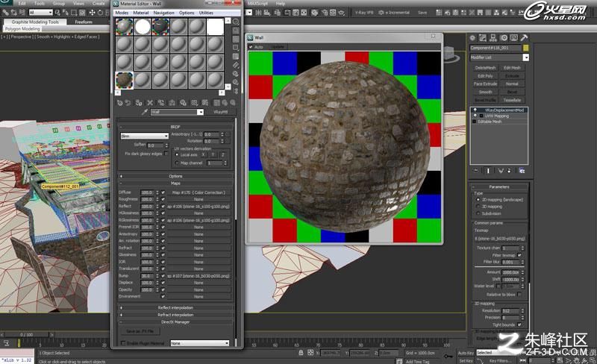Image resolution: width=597 pixels, height=364 pixels.
Task: Toggle Auto checkbox in Wall preview window
Action: point(251,47)
